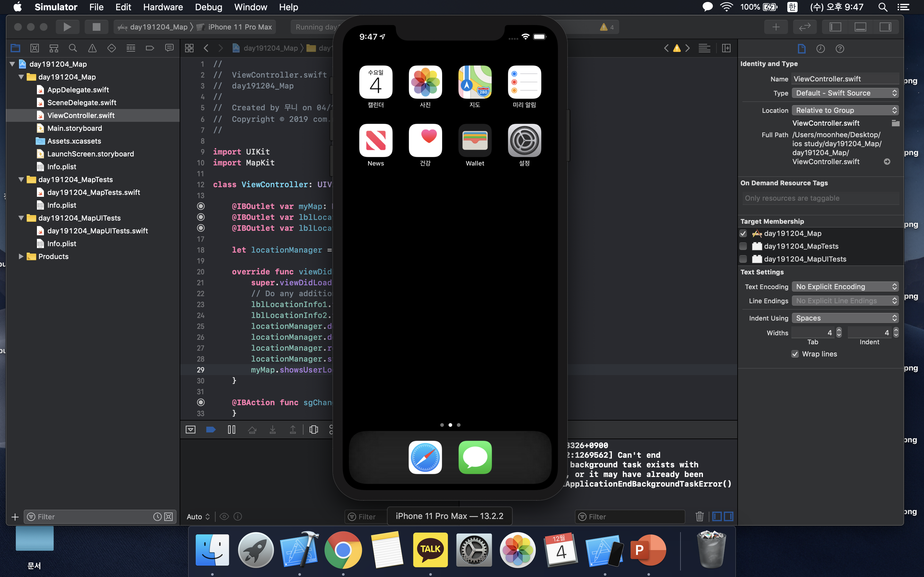The height and width of the screenshot is (577, 924).
Task: Enable day191204_MapTests target membership
Action: point(743,246)
